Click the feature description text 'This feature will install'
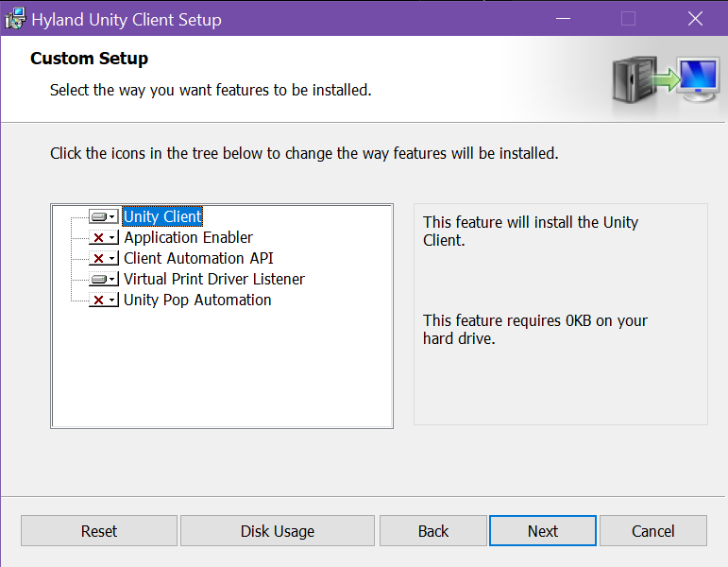The height and width of the screenshot is (567, 728). [531, 231]
